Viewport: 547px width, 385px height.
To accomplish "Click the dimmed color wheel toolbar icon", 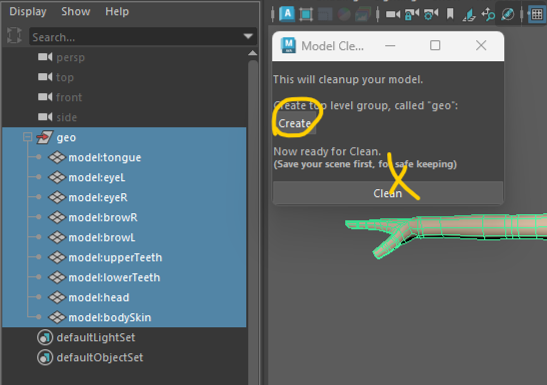I will pos(344,14).
